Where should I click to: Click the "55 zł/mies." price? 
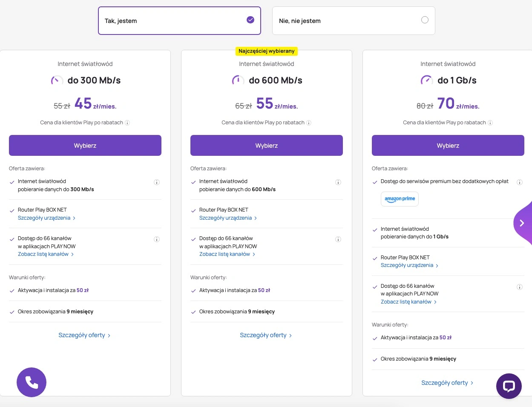click(x=277, y=103)
